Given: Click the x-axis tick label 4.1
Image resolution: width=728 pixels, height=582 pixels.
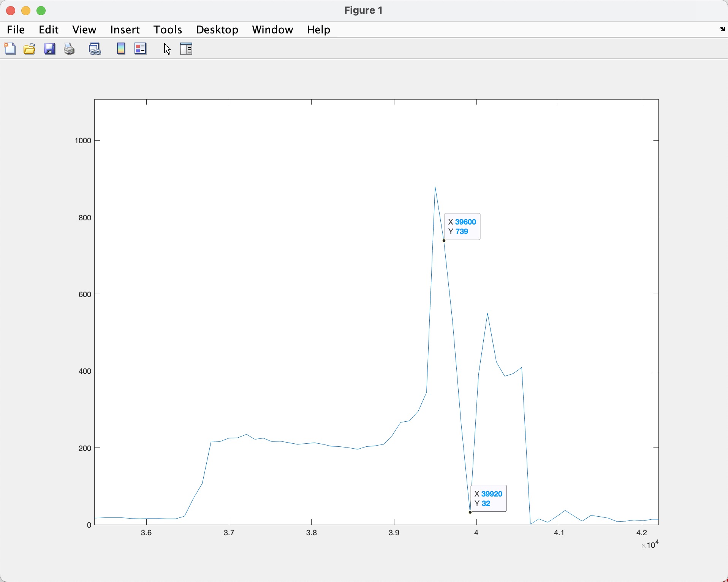Looking at the screenshot, I should [559, 533].
